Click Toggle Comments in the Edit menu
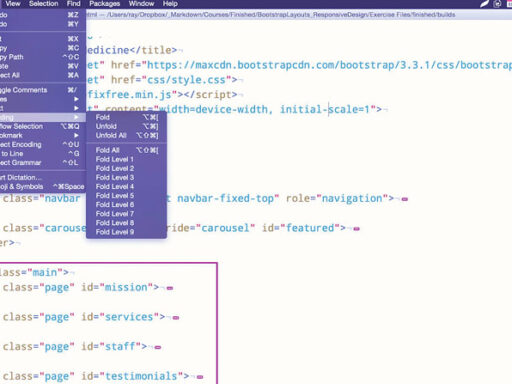The height and width of the screenshot is (384, 512). [x=43, y=90]
